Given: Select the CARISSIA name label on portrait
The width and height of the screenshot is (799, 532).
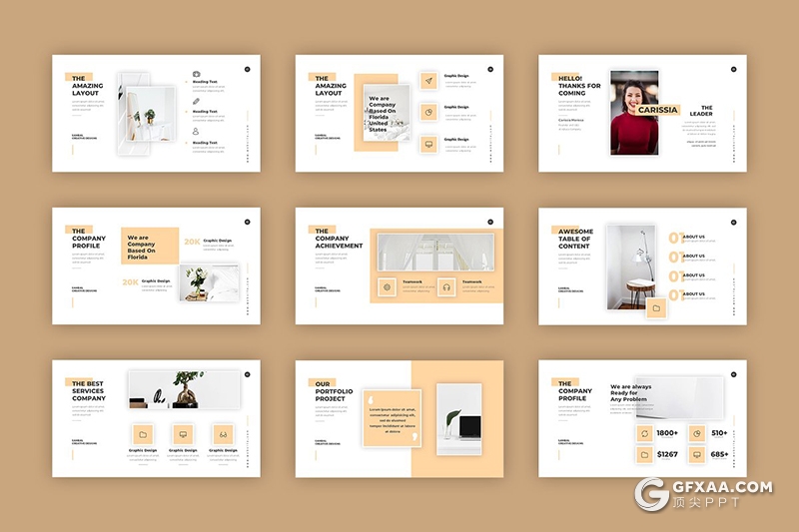Looking at the screenshot, I should 658,110.
